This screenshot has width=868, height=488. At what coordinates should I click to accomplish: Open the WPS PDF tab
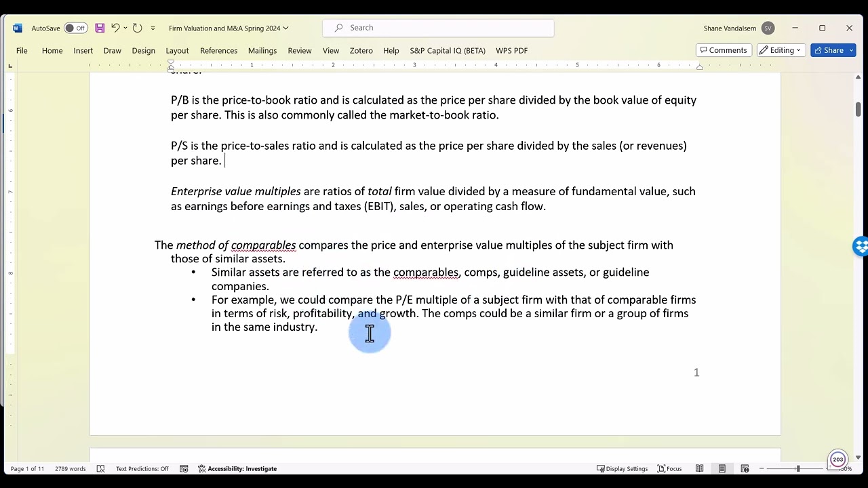pos(511,51)
